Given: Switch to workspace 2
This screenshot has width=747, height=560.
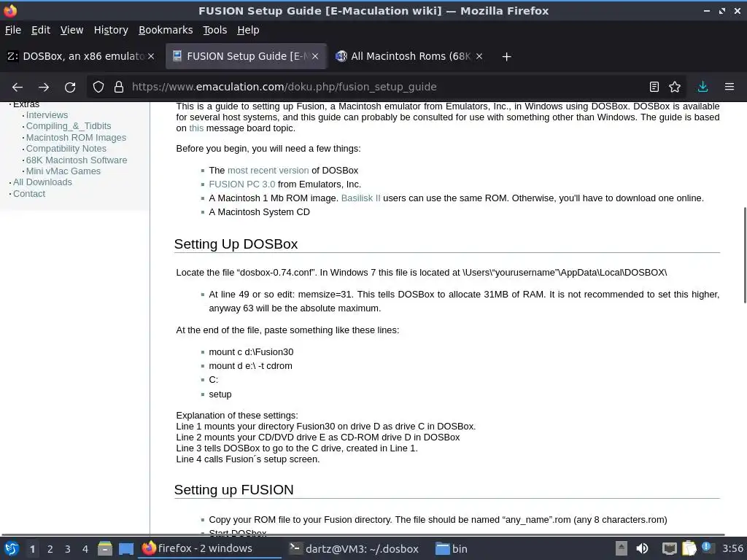Looking at the screenshot, I should (x=50, y=549).
